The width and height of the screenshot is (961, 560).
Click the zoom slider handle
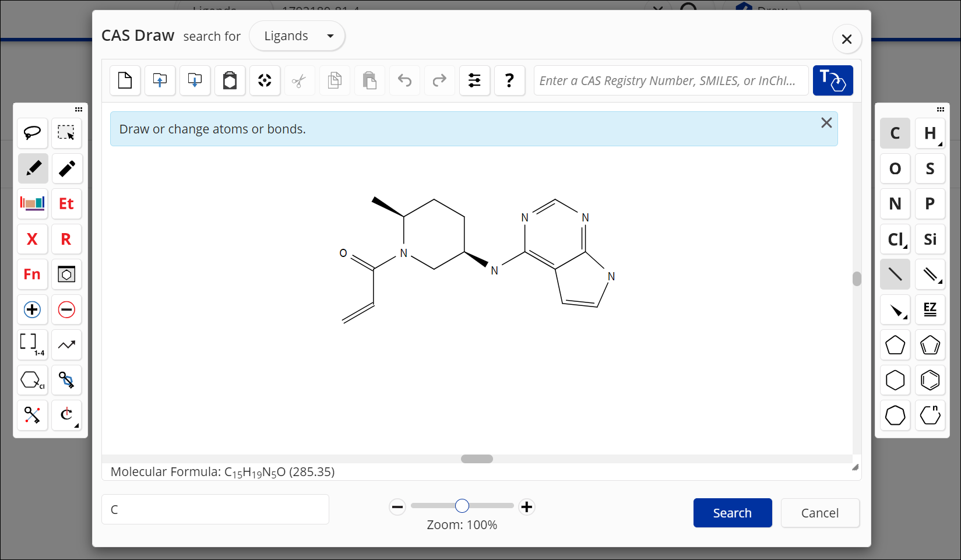(462, 506)
